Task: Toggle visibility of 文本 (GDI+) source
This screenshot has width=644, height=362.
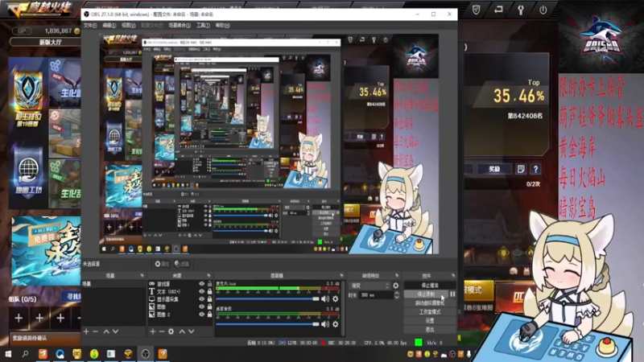Action: click(x=202, y=291)
